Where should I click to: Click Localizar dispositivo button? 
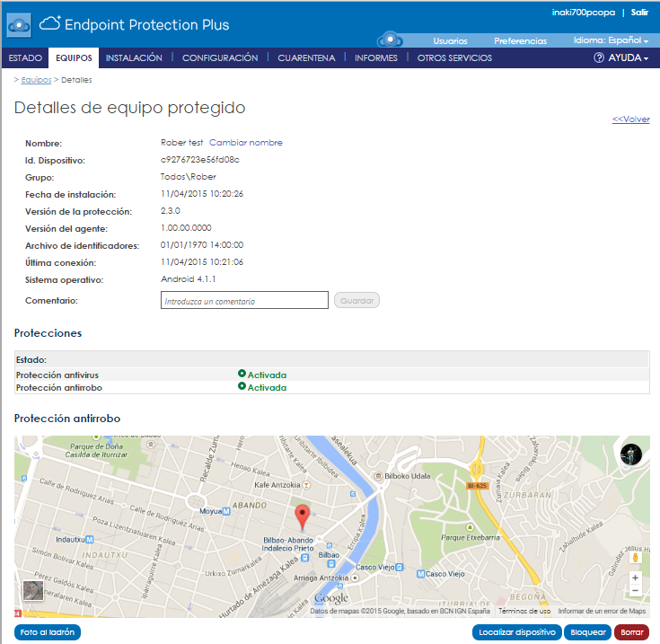[517, 632]
